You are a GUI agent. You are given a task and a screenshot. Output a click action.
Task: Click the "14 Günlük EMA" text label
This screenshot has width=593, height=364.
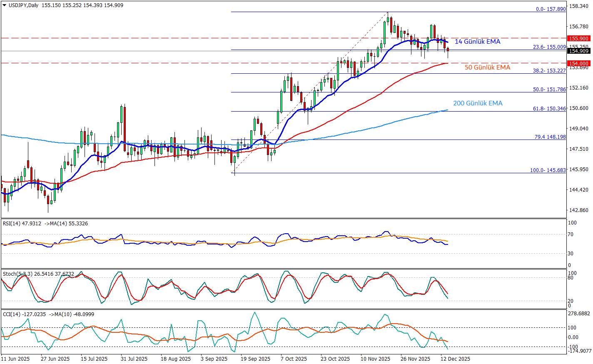[x=477, y=42]
